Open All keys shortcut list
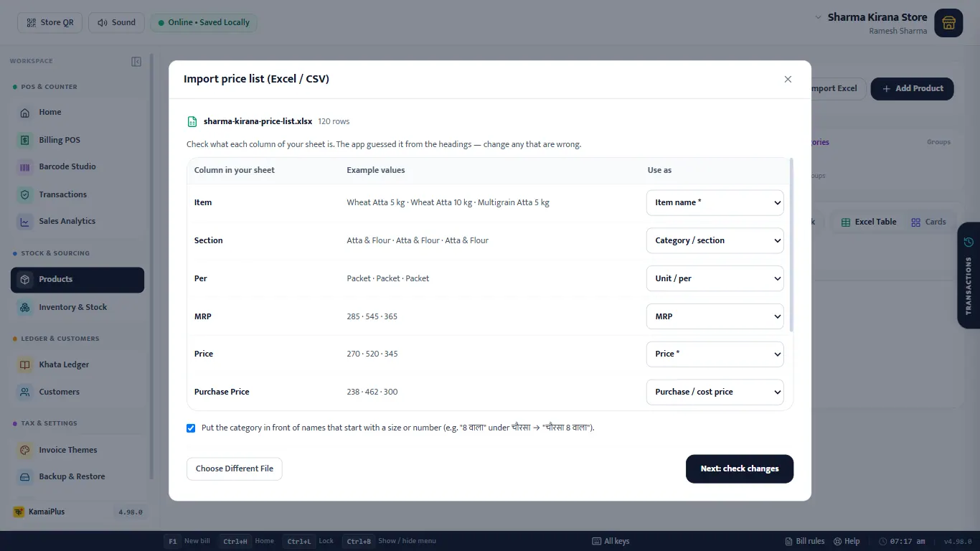Viewport: 980px width, 551px height. coord(611,541)
